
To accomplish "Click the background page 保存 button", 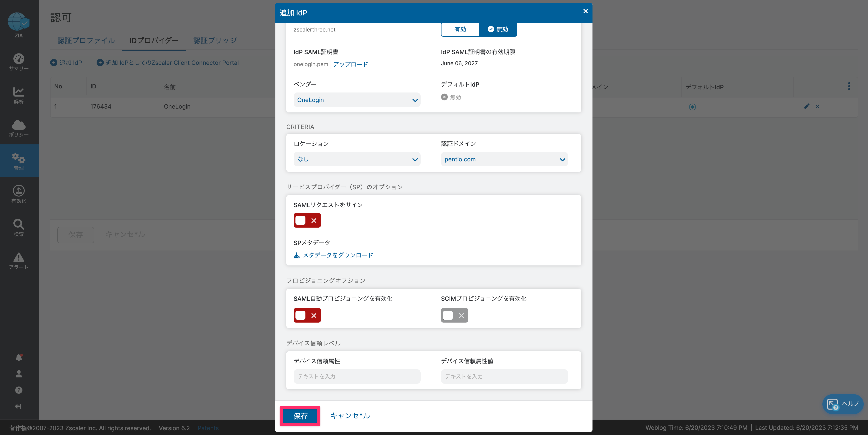I will coord(76,235).
